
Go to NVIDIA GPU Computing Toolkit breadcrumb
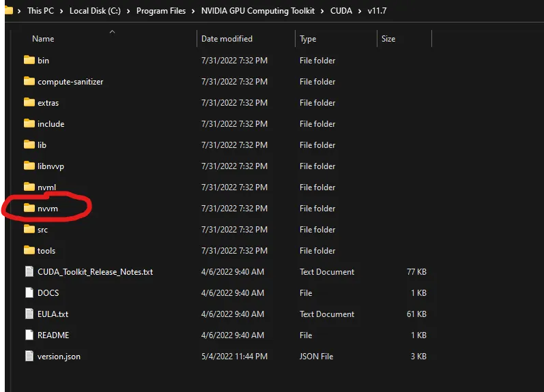(258, 11)
